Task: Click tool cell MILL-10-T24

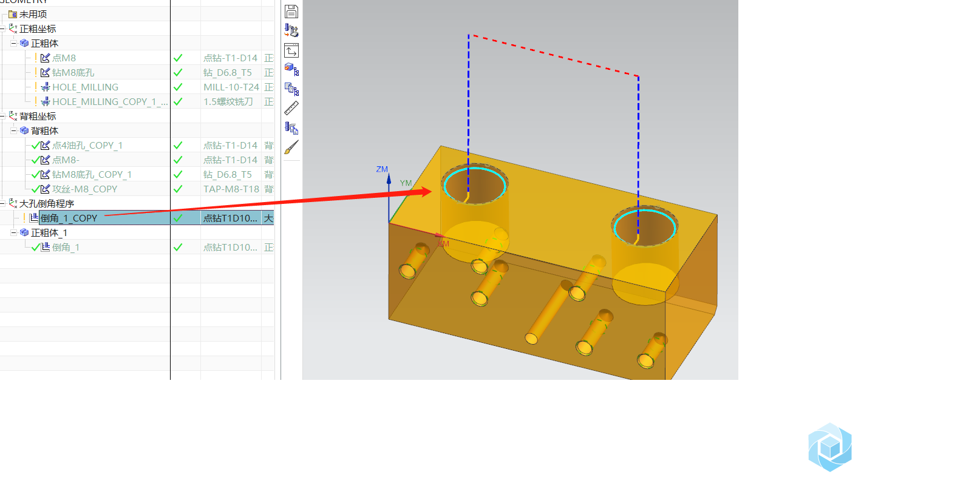Action: tap(231, 87)
